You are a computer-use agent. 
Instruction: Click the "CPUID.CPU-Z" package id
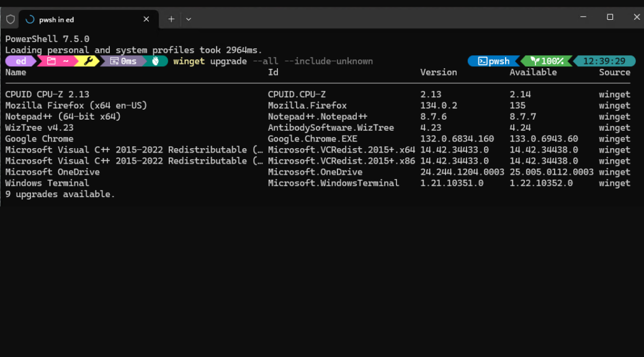[x=297, y=94]
